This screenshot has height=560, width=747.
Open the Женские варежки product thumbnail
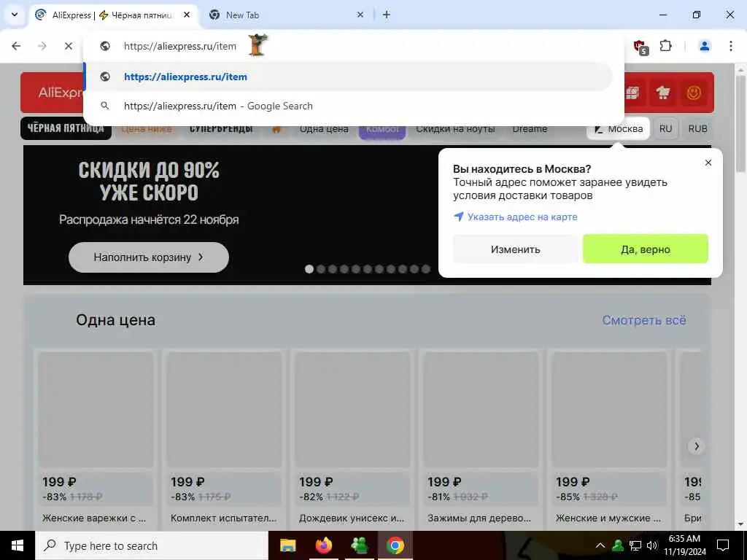tap(96, 410)
